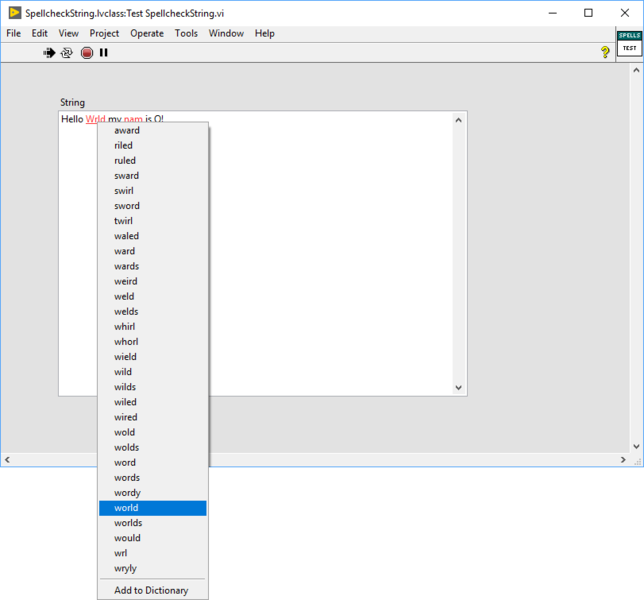The image size is (644, 600).
Task: Click the red Abort Execution button
Action: (x=87, y=53)
